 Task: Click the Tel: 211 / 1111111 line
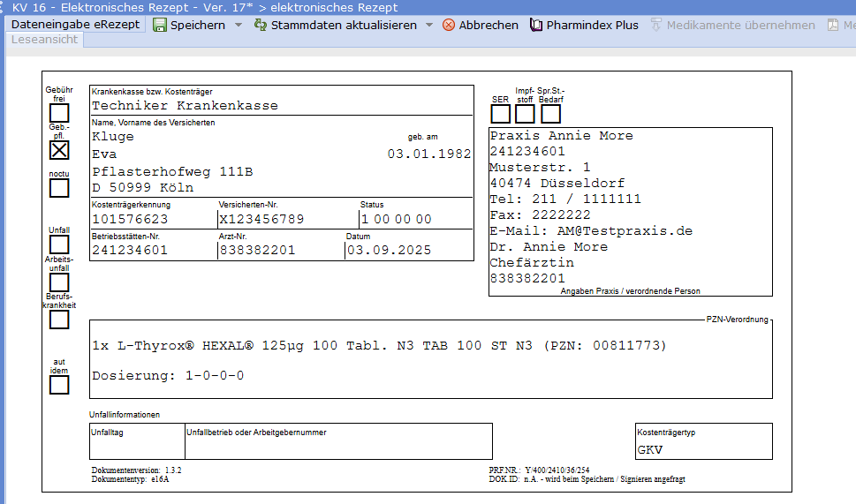tap(565, 199)
